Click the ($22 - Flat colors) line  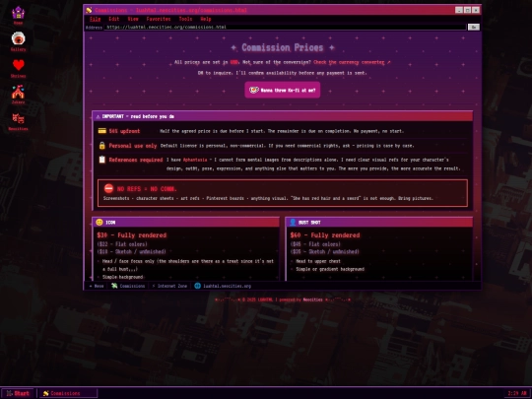(x=122, y=244)
